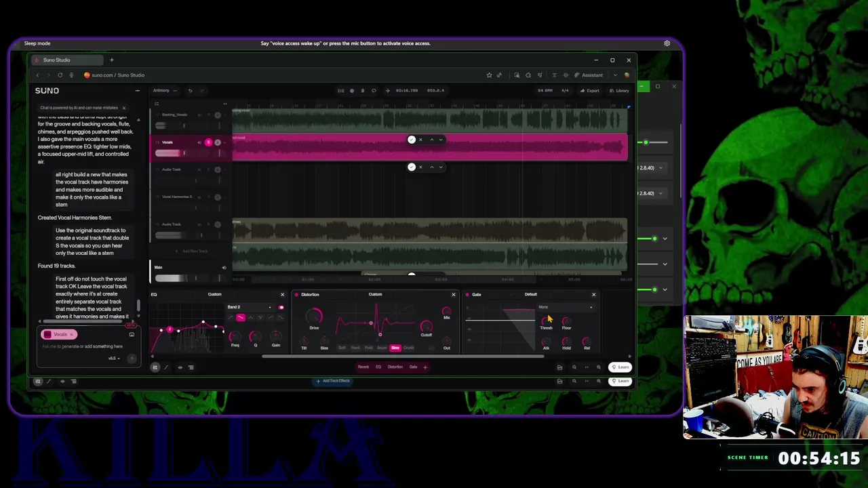Move to the next Vocals clip take
Screen dimensions: 868x488
click(x=441, y=140)
